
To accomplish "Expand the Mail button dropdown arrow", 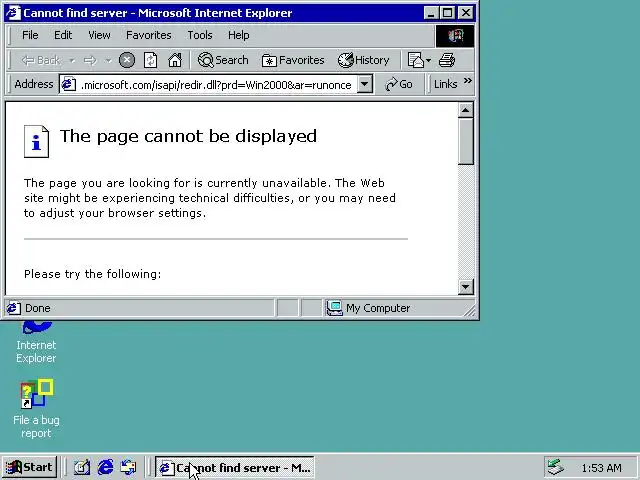I will tap(429, 61).
